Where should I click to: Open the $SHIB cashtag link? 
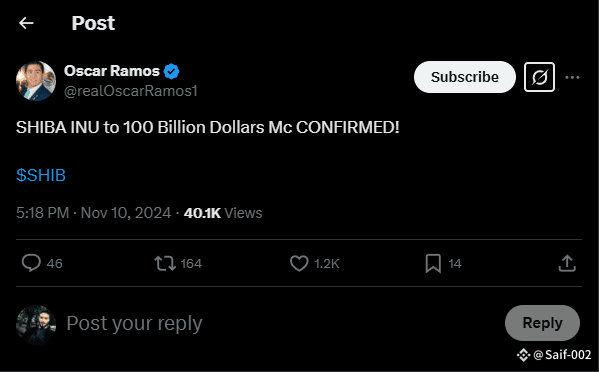pos(41,175)
